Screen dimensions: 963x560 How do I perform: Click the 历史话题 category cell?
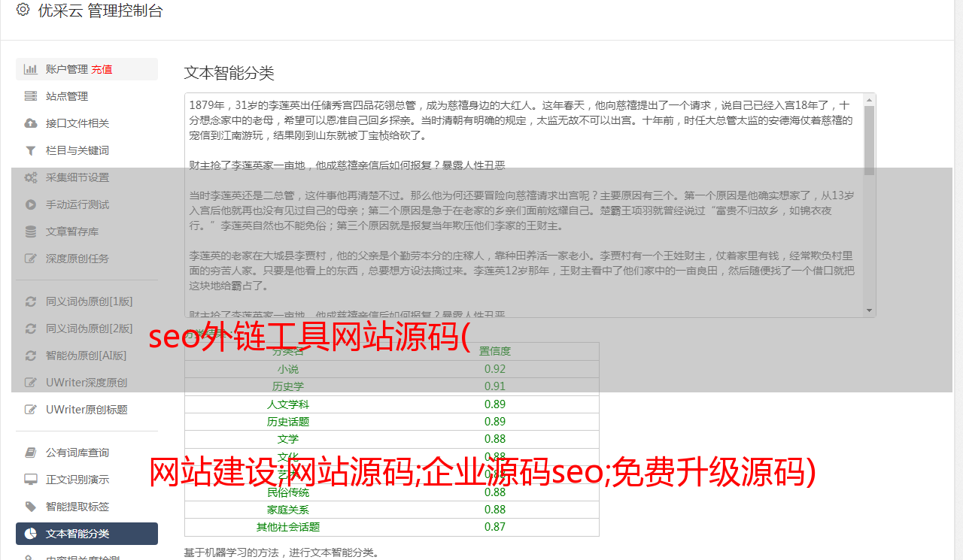point(288,422)
